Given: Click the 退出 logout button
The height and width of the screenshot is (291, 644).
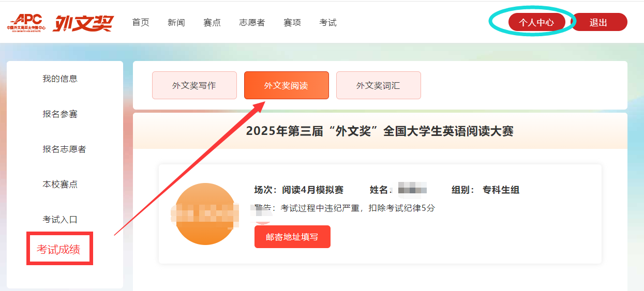Looking at the screenshot, I should point(598,22).
